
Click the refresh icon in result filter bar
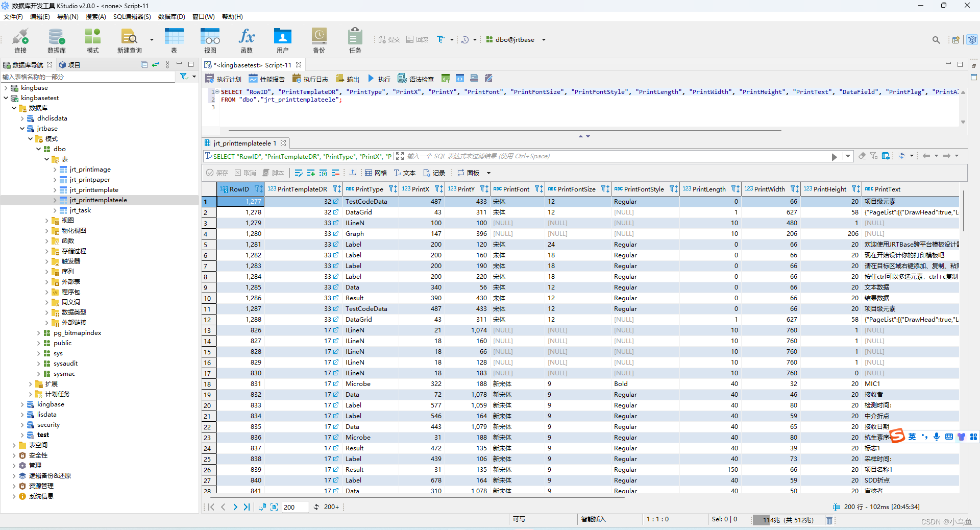click(902, 156)
